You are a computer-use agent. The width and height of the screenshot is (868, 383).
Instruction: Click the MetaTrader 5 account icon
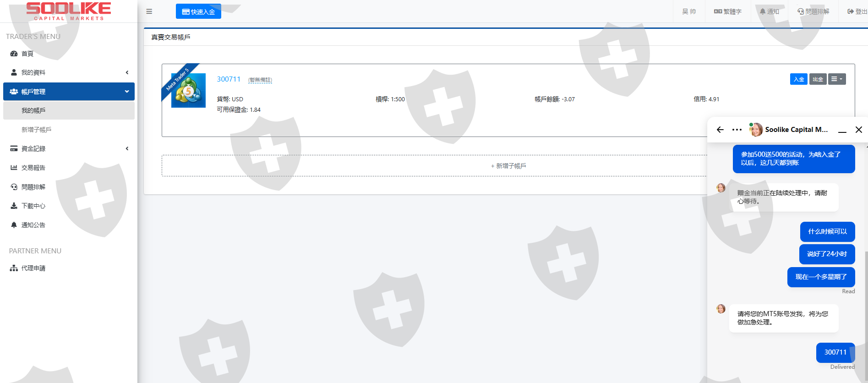(x=188, y=90)
